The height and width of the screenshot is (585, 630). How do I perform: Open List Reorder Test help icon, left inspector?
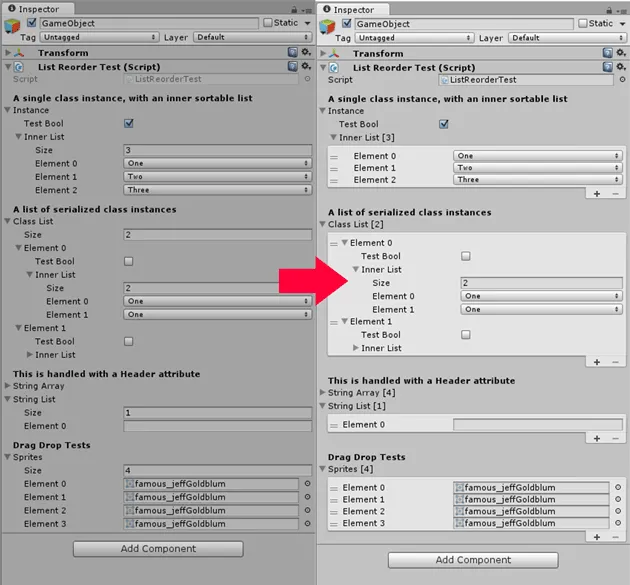point(293,66)
